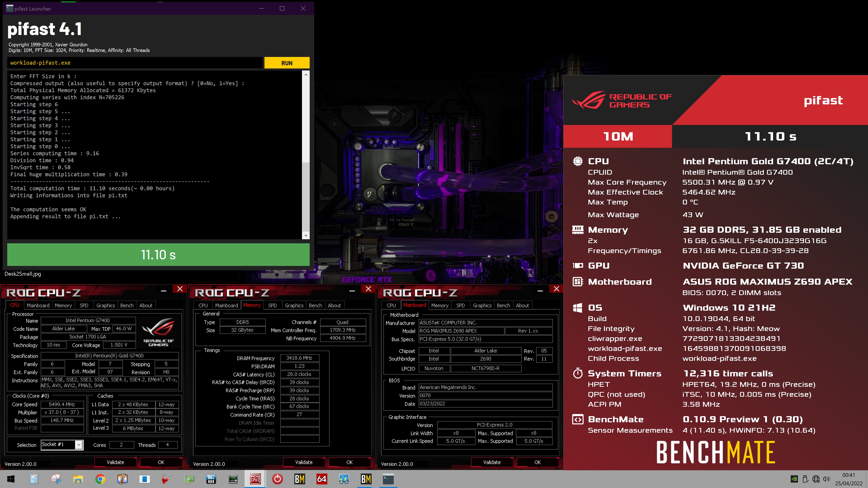Click Validate in the middle CPU-Z window

tap(304, 462)
